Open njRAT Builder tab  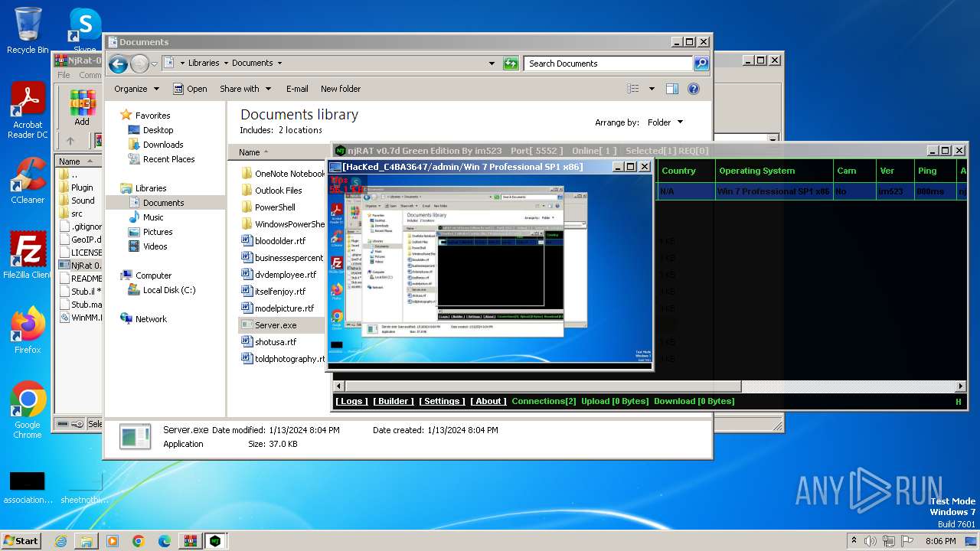(x=394, y=401)
